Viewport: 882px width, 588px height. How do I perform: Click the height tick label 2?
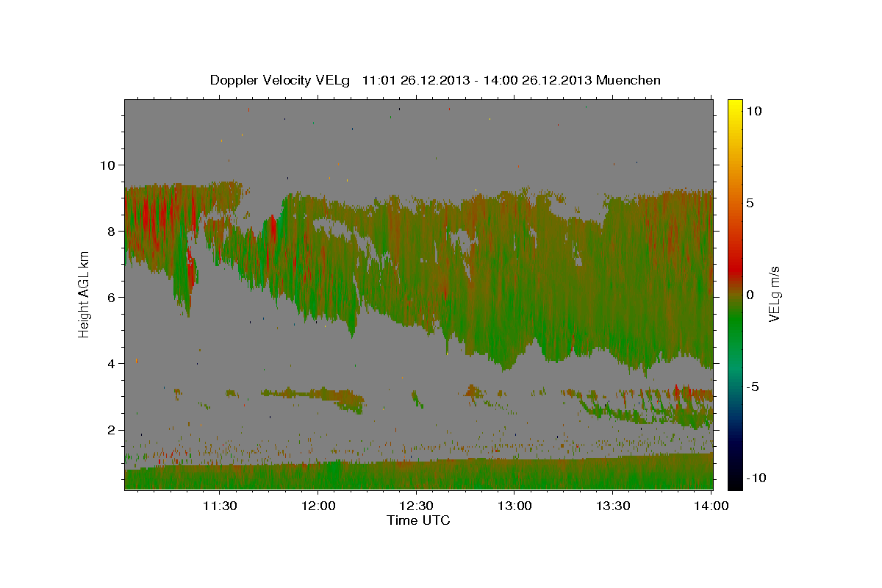point(110,429)
